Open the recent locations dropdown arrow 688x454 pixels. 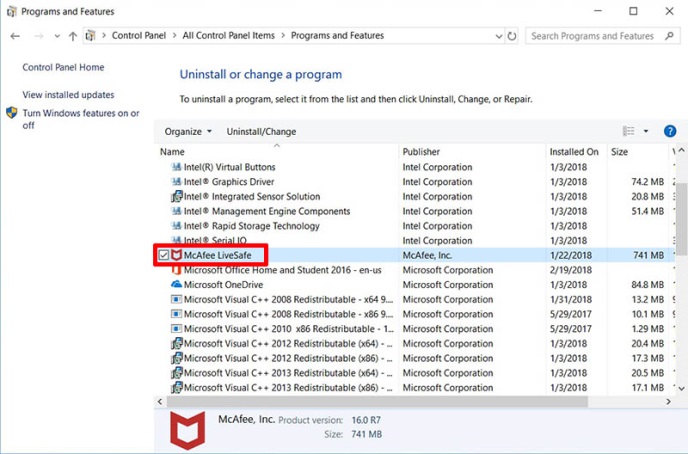(57, 36)
